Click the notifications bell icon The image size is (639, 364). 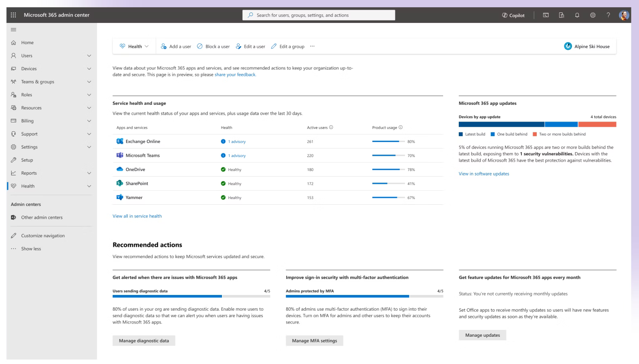(x=577, y=15)
